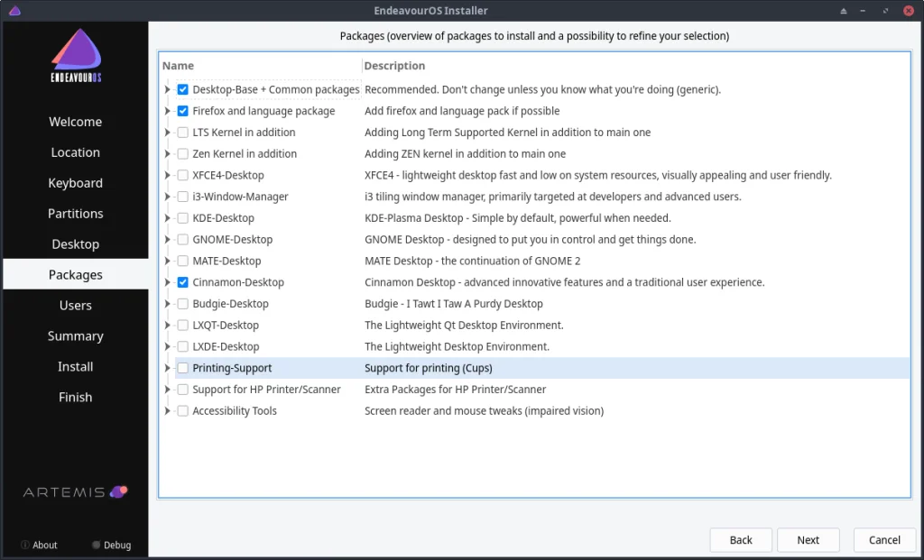Check the LXDE-Desktop checkbox
924x560 pixels.
182,346
